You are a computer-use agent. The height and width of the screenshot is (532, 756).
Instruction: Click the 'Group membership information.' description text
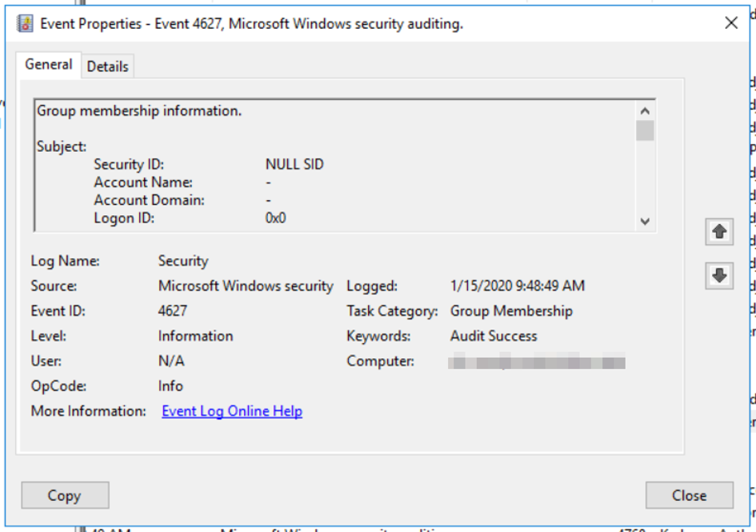pos(139,111)
